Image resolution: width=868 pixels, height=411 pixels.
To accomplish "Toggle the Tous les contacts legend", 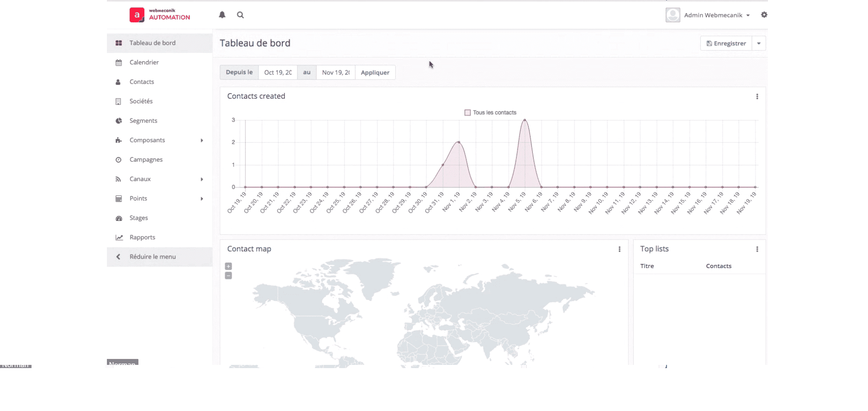I will (490, 113).
